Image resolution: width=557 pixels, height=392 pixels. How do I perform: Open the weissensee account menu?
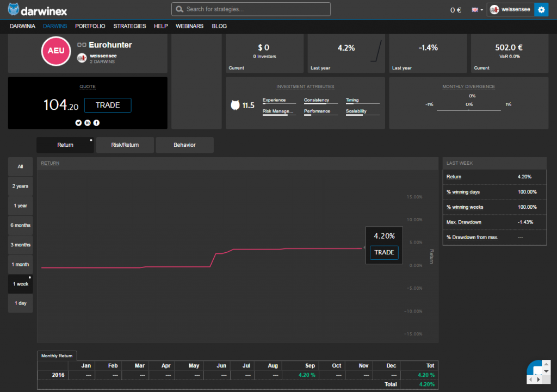[x=510, y=10]
